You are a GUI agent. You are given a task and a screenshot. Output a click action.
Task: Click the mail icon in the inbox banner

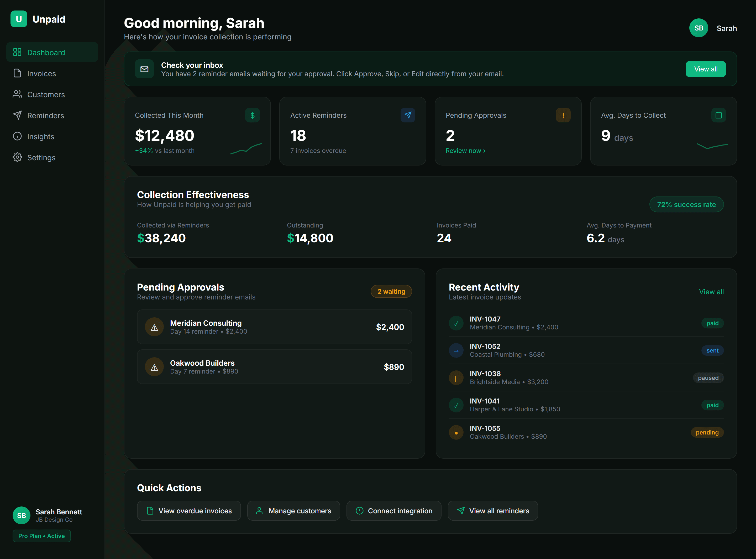[144, 69]
